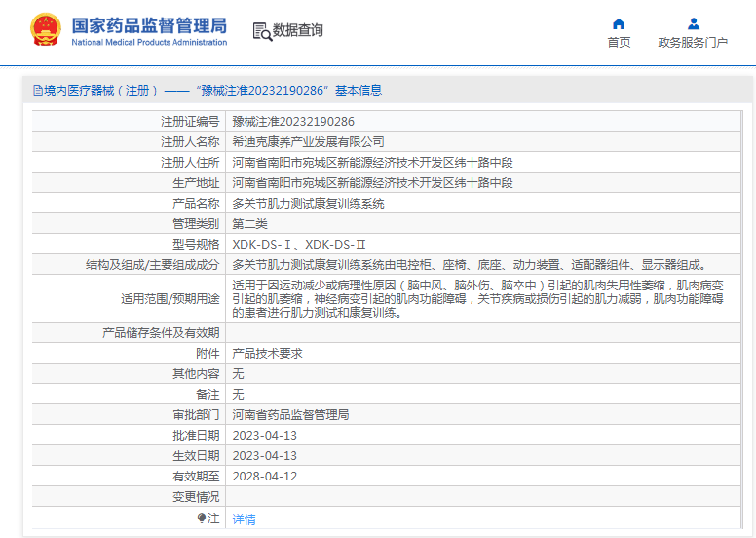The width and height of the screenshot is (756, 538).
Task: Click National Medical Products Administration subtitle
Action: pos(149,43)
